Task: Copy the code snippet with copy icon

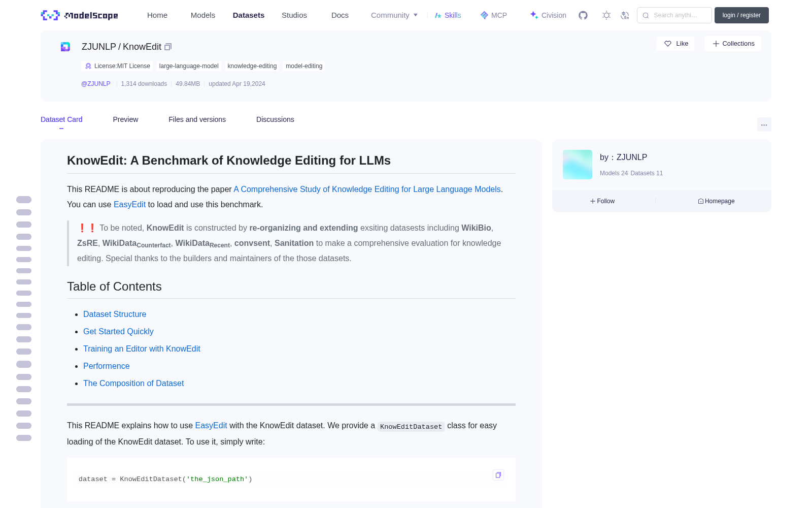Action: [x=498, y=475]
